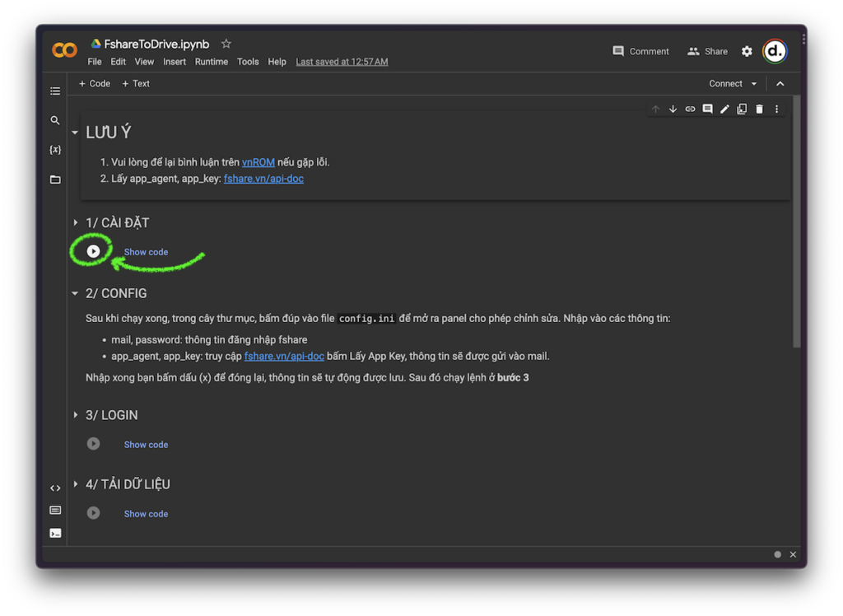Collapse the LƯU Ý section
This screenshot has height=616, width=843.
pos(75,133)
